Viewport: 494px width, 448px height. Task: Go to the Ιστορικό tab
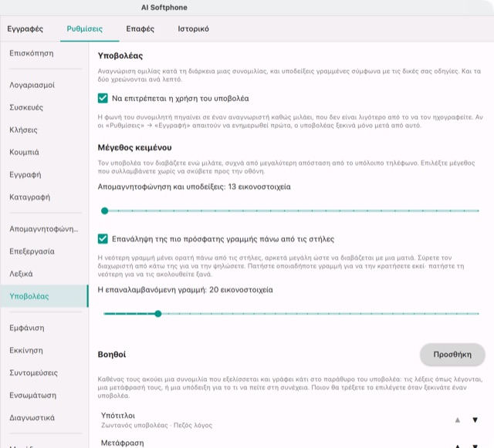193,29
